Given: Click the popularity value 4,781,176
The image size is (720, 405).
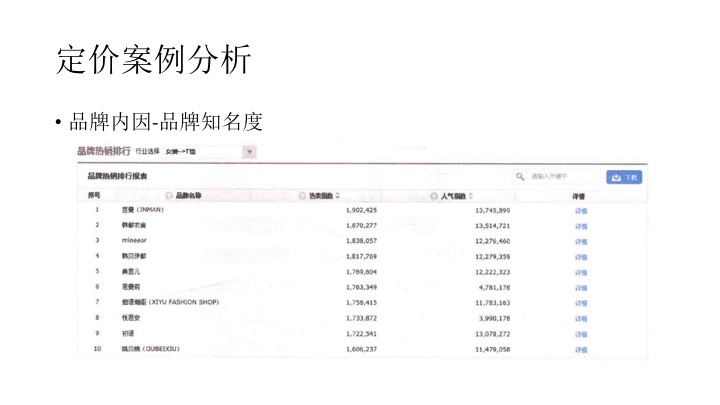Looking at the screenshot, I should (494, 287).
